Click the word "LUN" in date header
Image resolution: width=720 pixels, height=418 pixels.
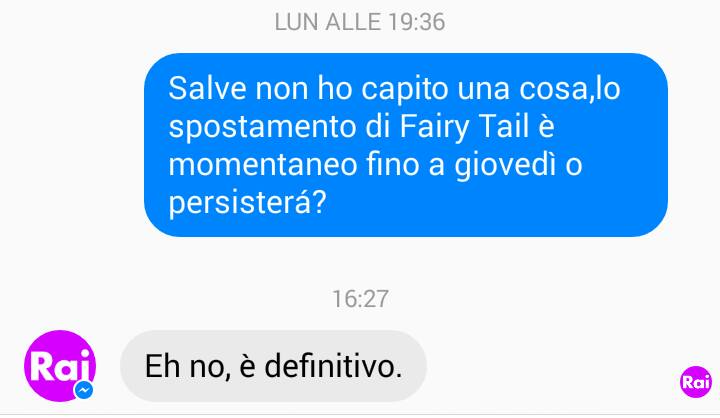[x=296, y=22]
